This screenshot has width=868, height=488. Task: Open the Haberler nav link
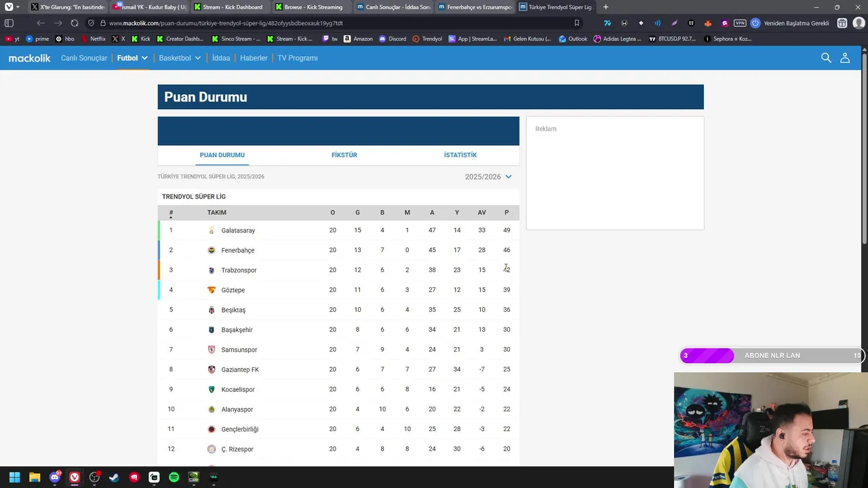pos(254,58)
